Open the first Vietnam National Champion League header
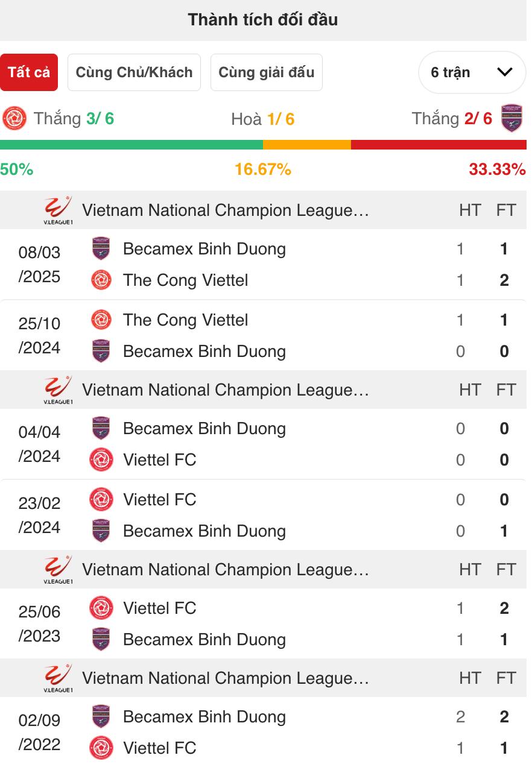 pyautogui.click(x=263, y=210)
